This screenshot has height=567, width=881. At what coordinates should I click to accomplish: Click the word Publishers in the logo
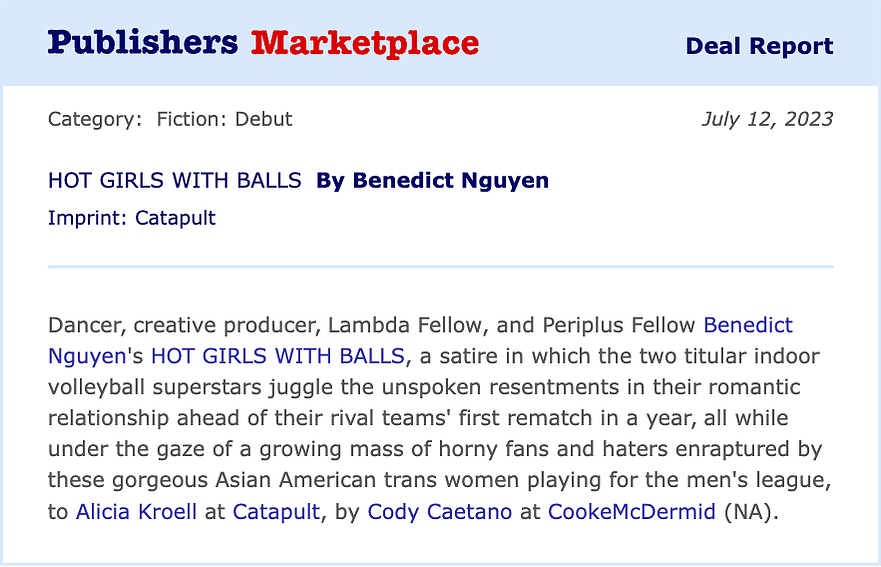point(143,42)
